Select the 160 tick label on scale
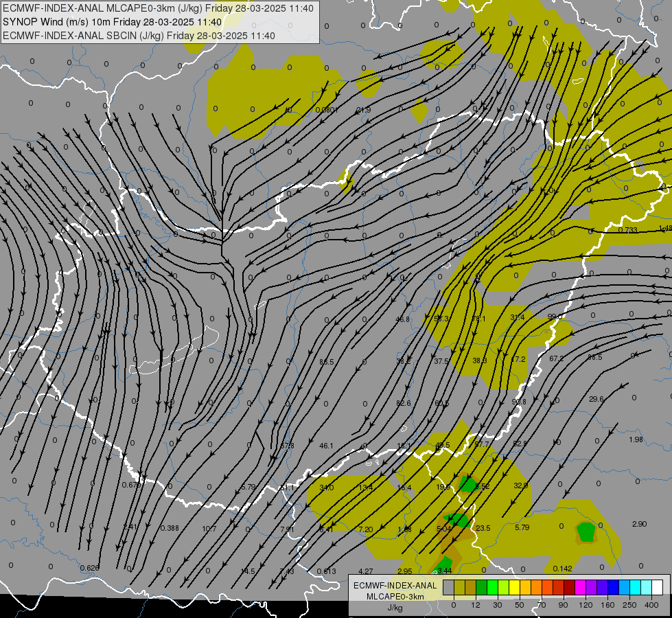 pos(607,605)
